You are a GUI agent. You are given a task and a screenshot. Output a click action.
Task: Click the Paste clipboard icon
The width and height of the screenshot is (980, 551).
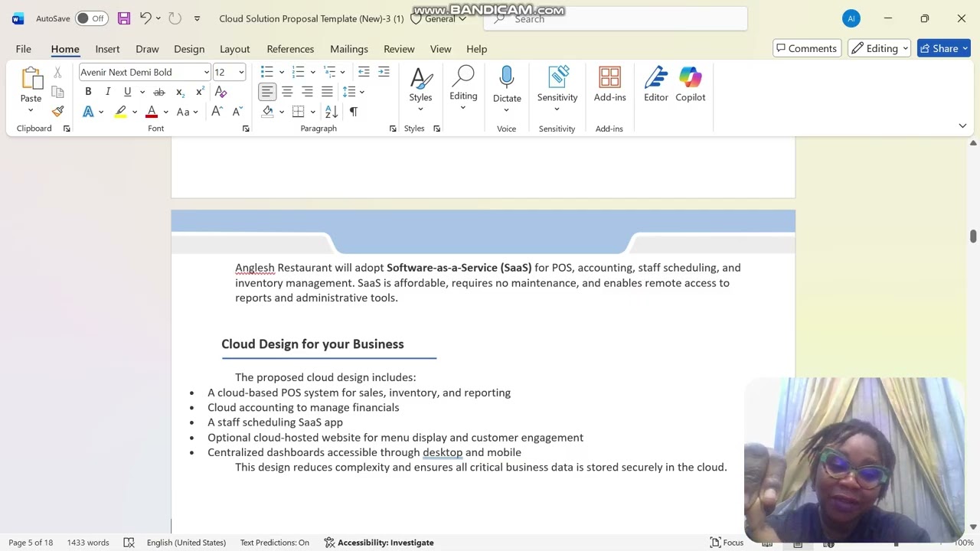tap(31, 79)
